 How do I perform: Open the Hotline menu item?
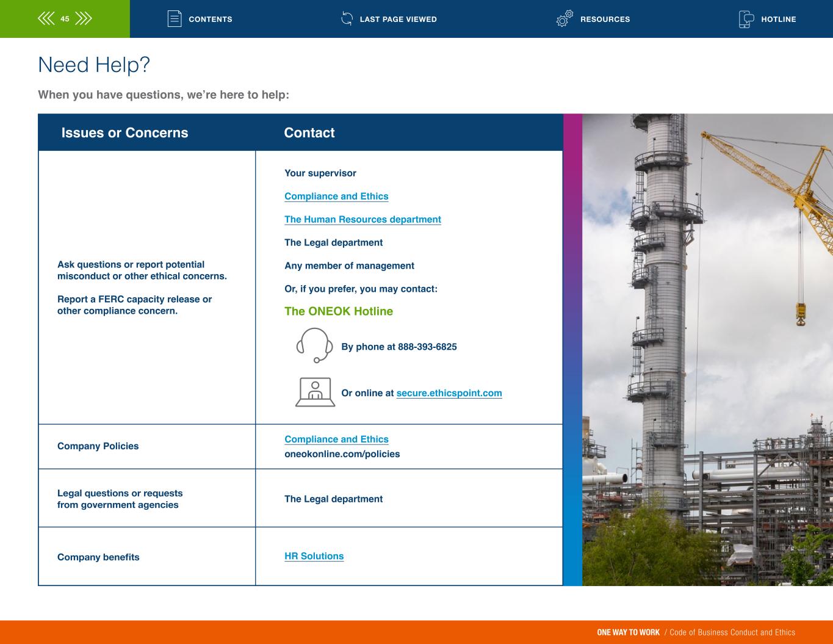pos(778,19)
